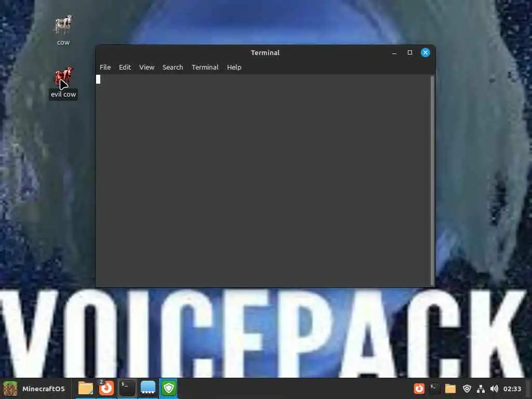This screenshot has height=399, width=532.
Task: Open the Edit menu in Terminal
Action: pyautogui.click(x=125, y=67)
